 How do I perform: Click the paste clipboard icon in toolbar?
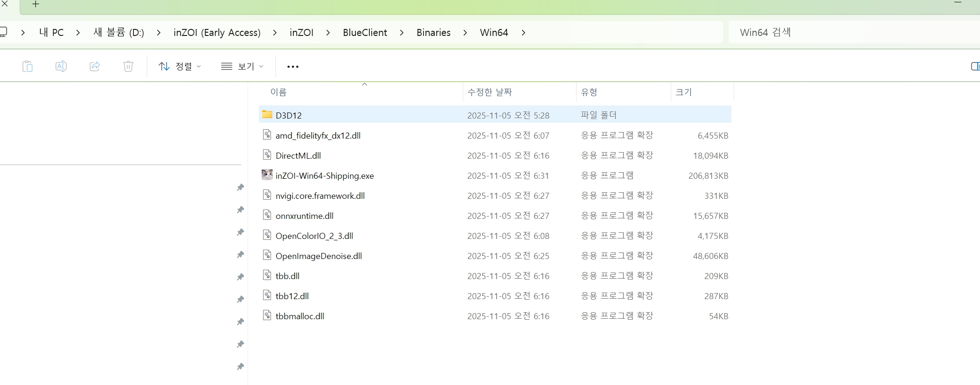tap(28, 66)
